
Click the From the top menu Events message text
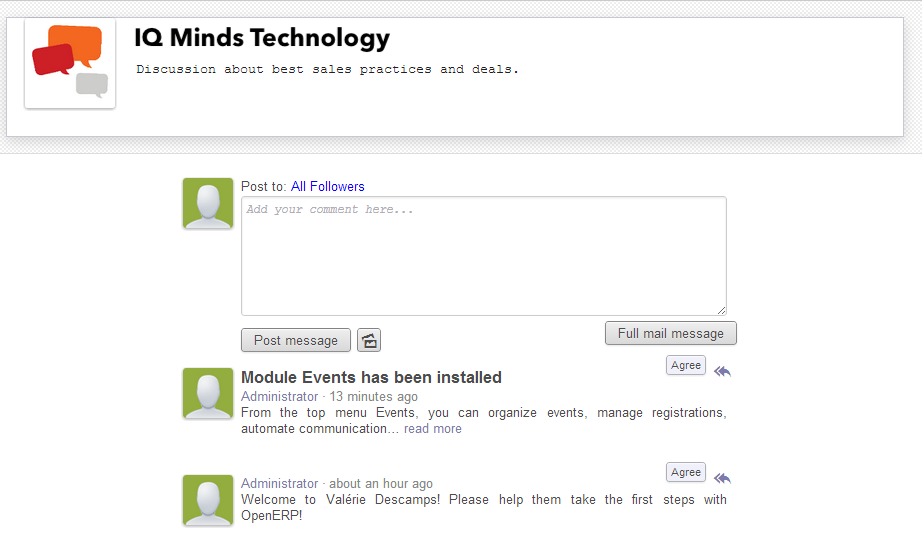(484, 421)
